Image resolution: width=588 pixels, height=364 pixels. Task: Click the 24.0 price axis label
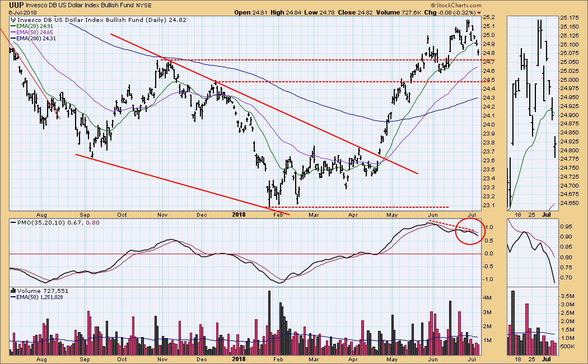coord(489,125)
